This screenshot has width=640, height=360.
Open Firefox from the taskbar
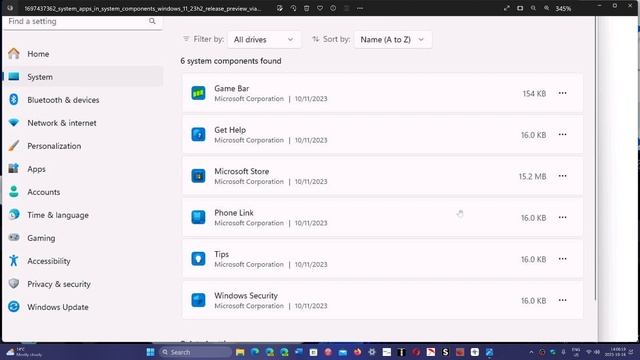(x=358, y=352)
